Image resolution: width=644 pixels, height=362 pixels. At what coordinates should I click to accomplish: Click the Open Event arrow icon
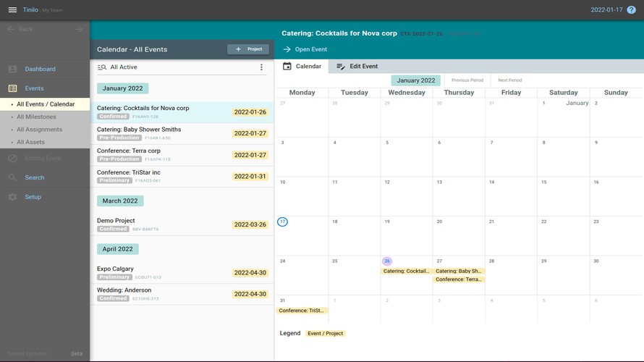coord(287,49)
